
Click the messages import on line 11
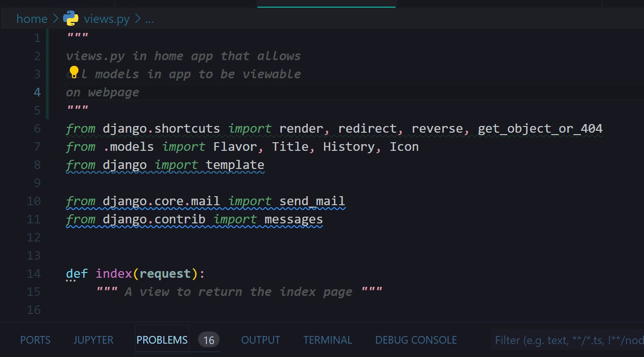point(294,219)
